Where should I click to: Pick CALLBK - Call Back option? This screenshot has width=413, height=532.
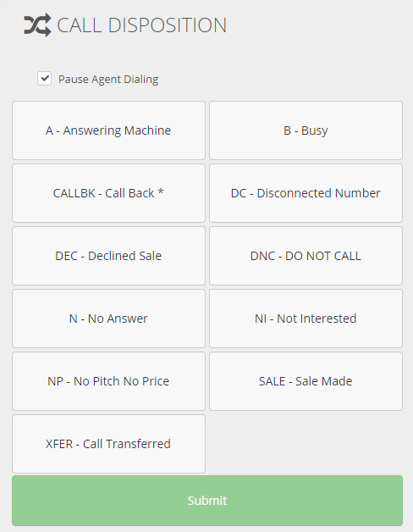(x=108, y=193)
